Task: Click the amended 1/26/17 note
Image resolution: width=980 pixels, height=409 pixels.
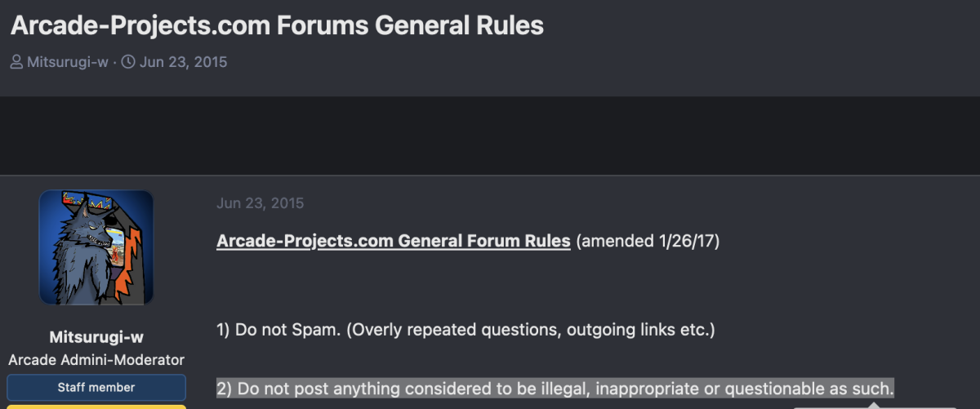Action: tap(648, 242)
